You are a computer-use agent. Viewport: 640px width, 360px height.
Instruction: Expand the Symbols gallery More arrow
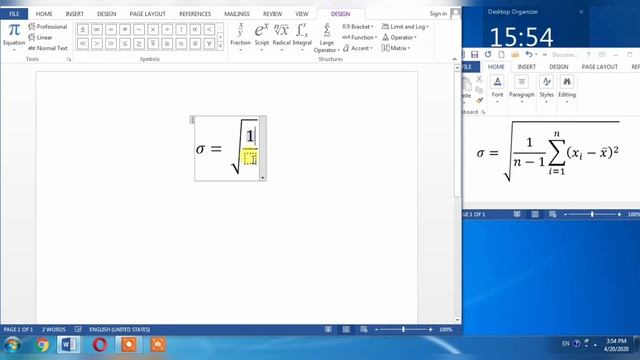tap(220, 46)
